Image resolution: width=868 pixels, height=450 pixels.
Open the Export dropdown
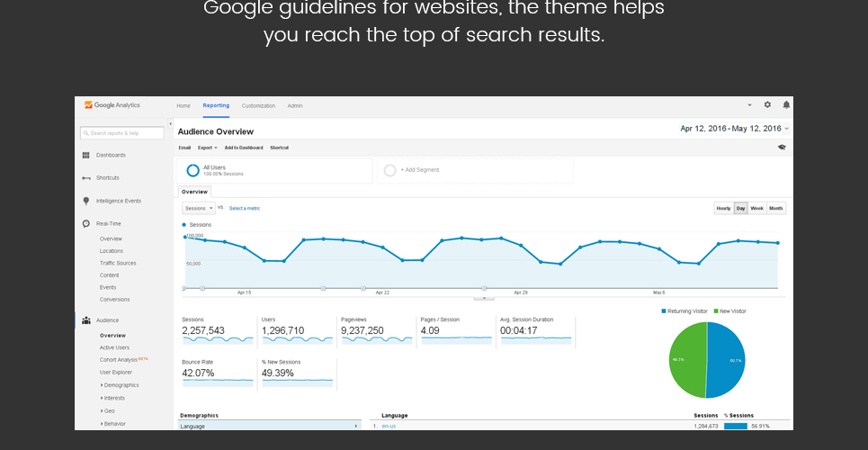tap(208, 148)
